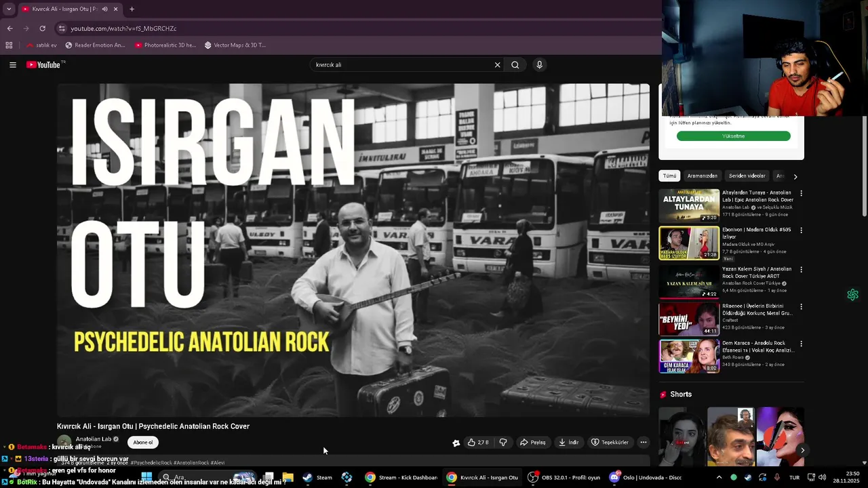Click the ChatGPT extension floating icon
Image resolution: width=868 pixels, height=488 pixels.
tap(852, 295)
